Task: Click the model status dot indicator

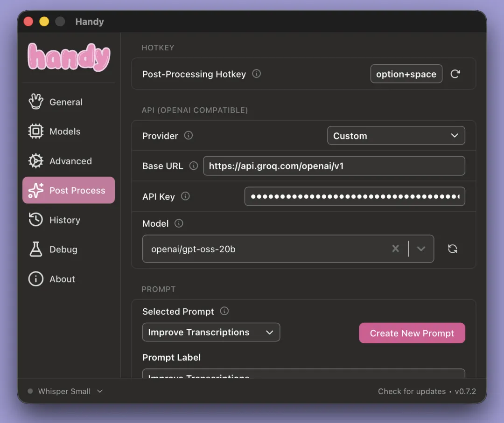Action: coord(30,391)
